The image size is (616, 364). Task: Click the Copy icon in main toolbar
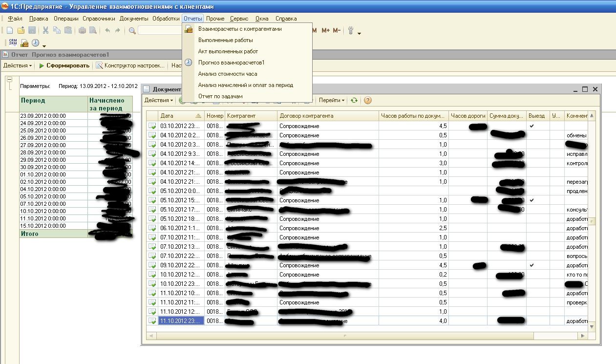[57, 30]
